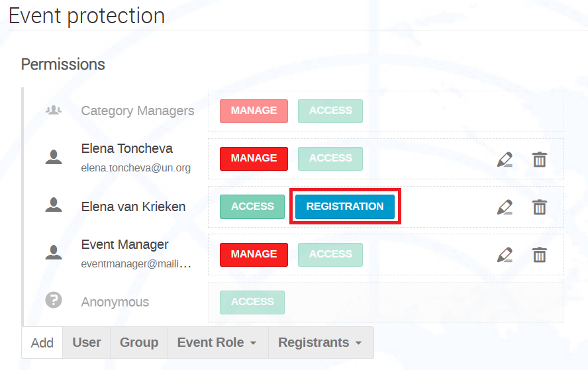Click Elena Toncheva's red MANAGE badge
Viewport: 588px width, 370px height.
click(x=254, y=159)
